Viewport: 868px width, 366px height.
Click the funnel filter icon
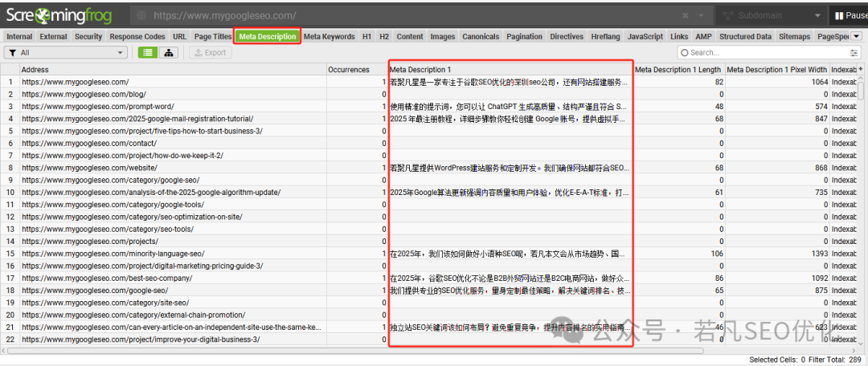tap(12, 52)
